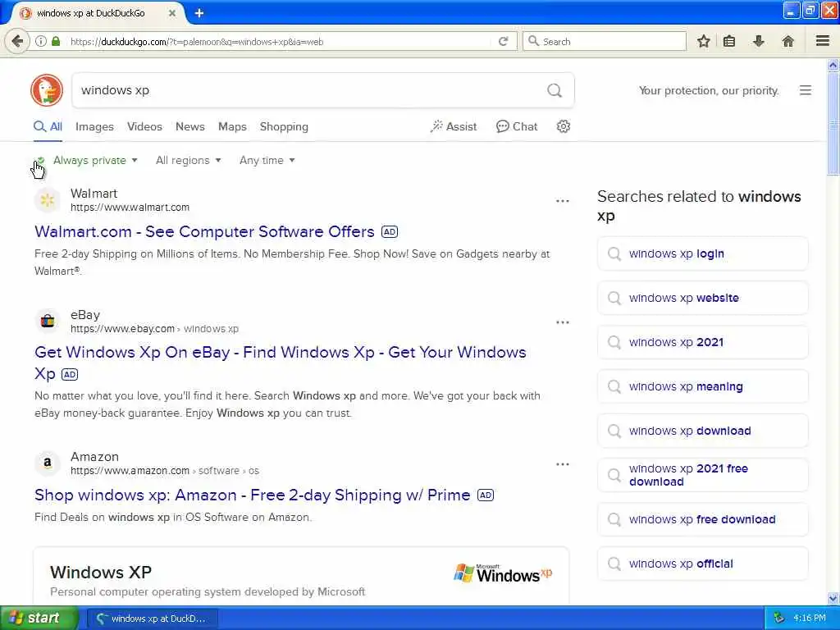Go to home page icon
Screen dimensions: 840x630
click(x=787, y=41)
